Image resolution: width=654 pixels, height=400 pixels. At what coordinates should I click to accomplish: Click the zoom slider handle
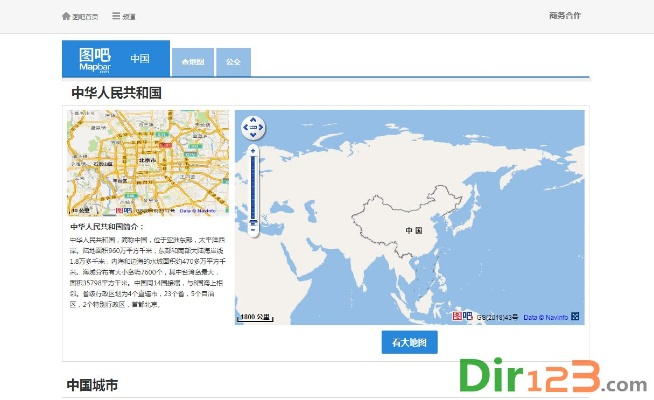coord(253,222)
